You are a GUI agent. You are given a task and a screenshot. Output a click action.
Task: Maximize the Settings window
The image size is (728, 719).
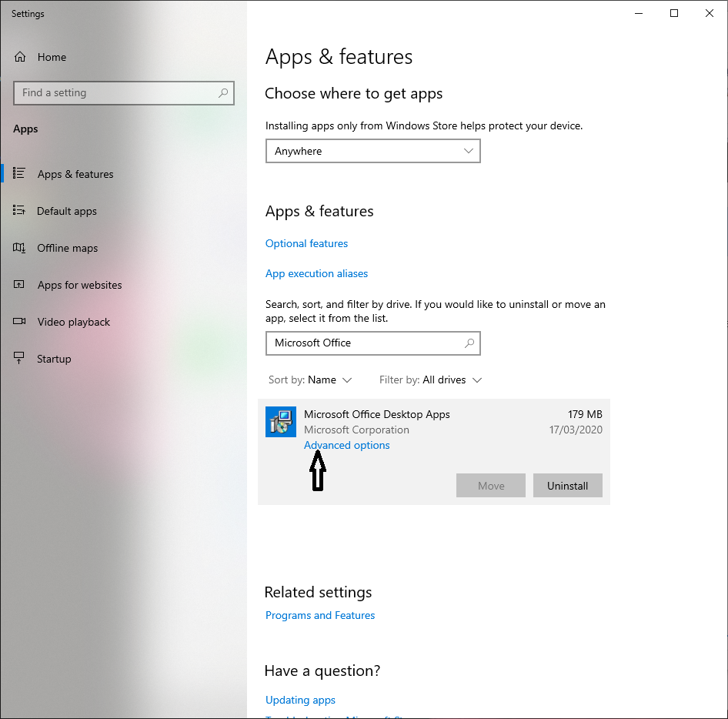tap(673, 13)
